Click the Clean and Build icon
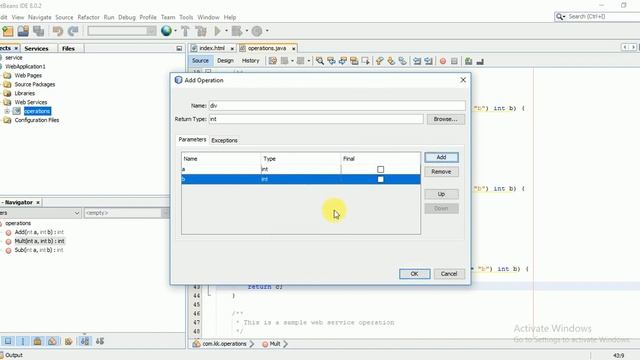This screenshot has width=640, height=360. [x=201, y=31]
